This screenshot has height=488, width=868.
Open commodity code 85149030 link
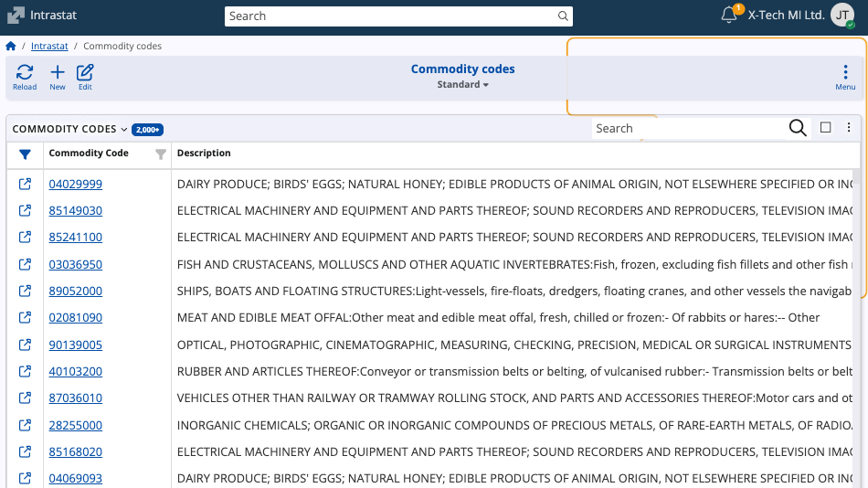(x=76, y=211)
